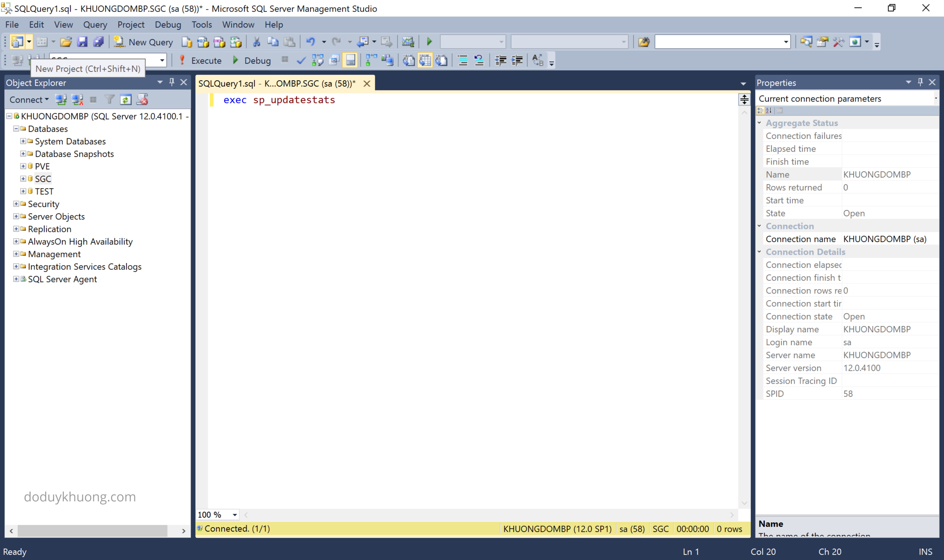The height and width of the screenshot is (560, 944).
Task: Click the Open File folder icon
Action: point(66,42)
